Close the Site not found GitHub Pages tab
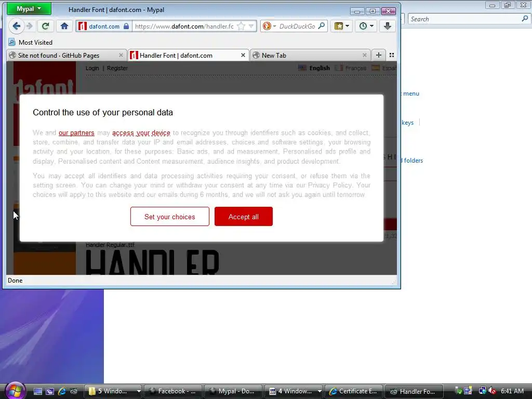Viewport: 532px width, 399px height. point(121,55)
